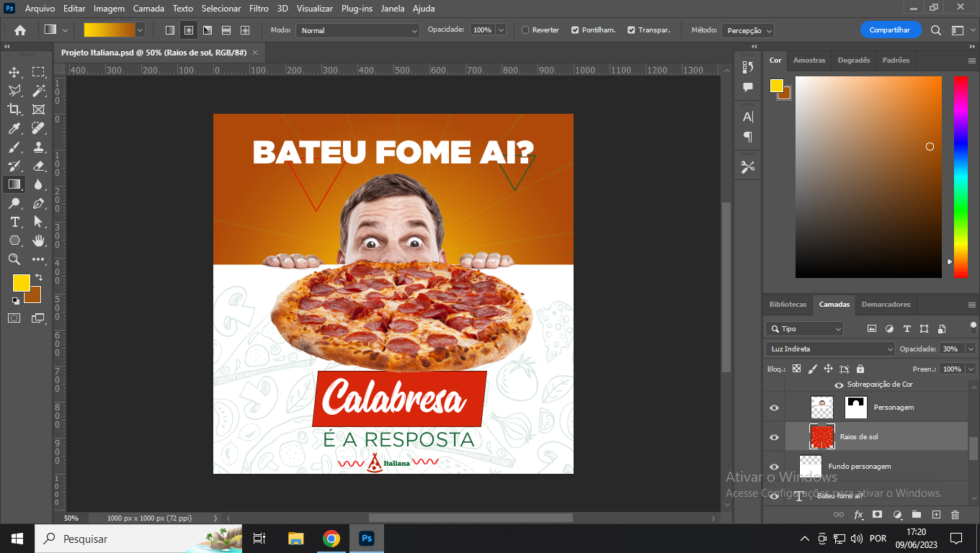Open the Filtro menu
980x553 pixels.
click(x=259, y=9)
